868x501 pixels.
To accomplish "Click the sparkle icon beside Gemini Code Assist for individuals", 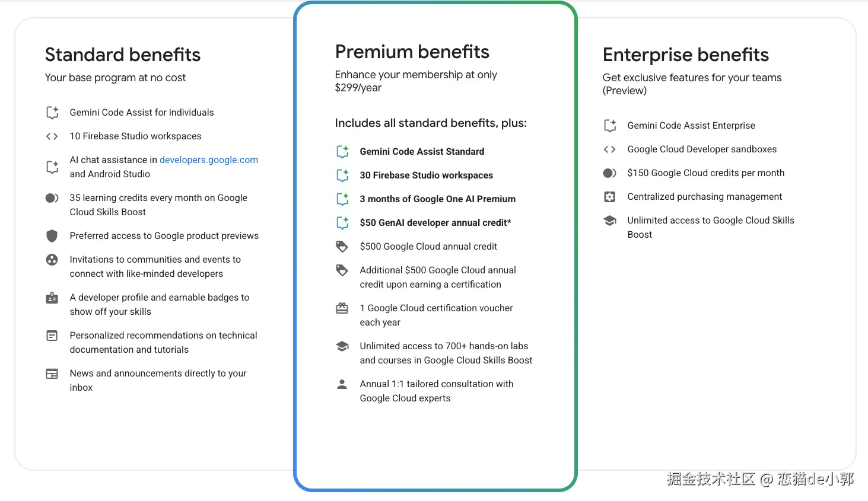I will coord(52,113).
